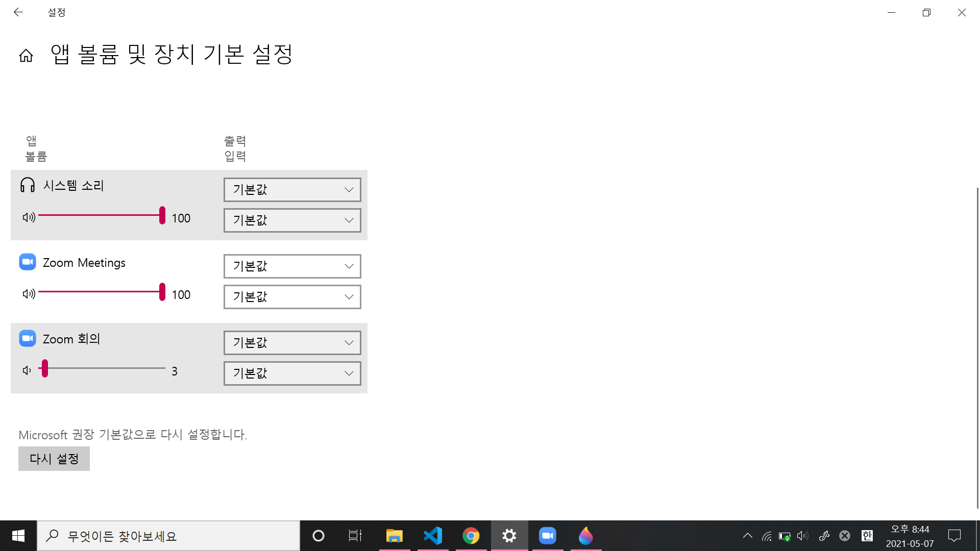Image resolution: width=980 pixels, height=551 pixels.
Task: Open the clock showing 오후 8:44
Action: pyautogui.click(x=910, y=536)
